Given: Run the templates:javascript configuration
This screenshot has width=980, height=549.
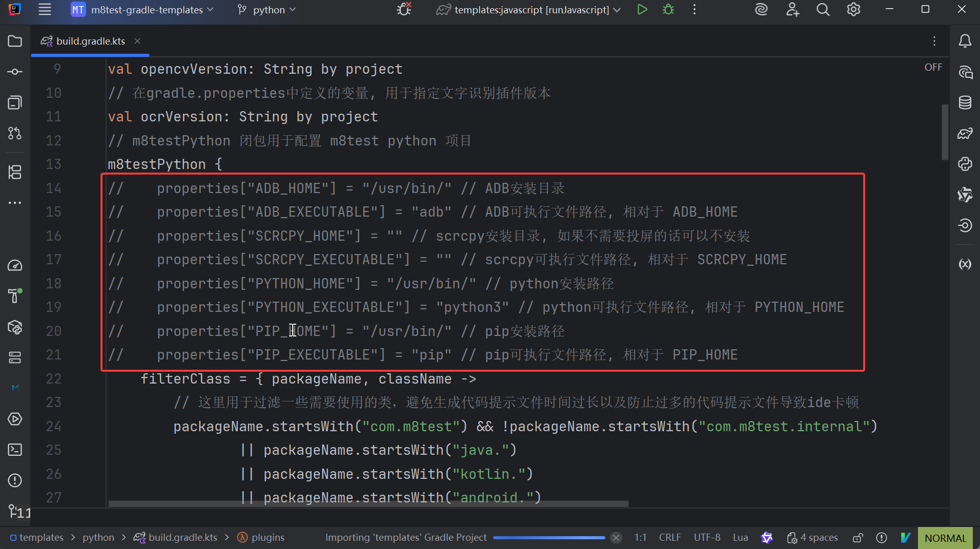Looking at the screenshot, I should (x=642, y=10).
